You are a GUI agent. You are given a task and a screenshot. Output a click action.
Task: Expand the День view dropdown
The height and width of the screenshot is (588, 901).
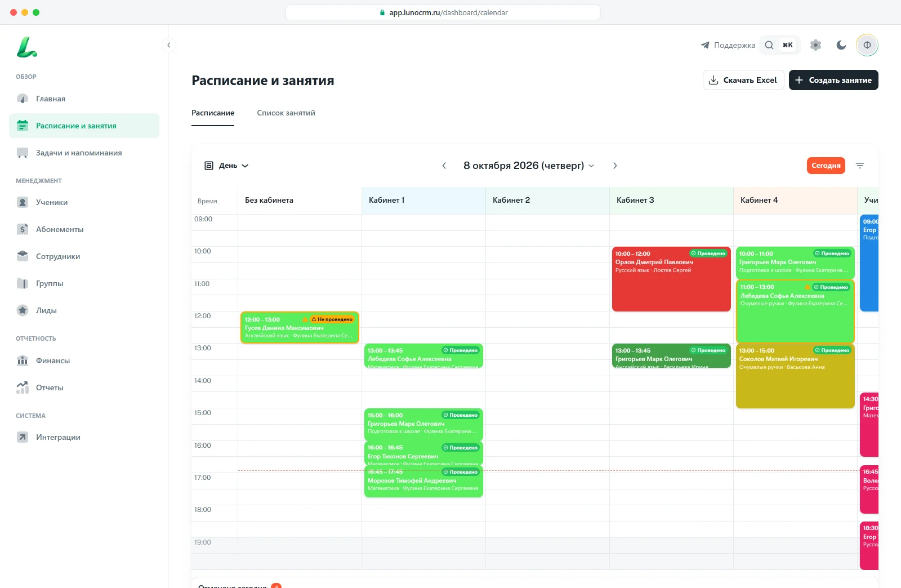(226, 166)
